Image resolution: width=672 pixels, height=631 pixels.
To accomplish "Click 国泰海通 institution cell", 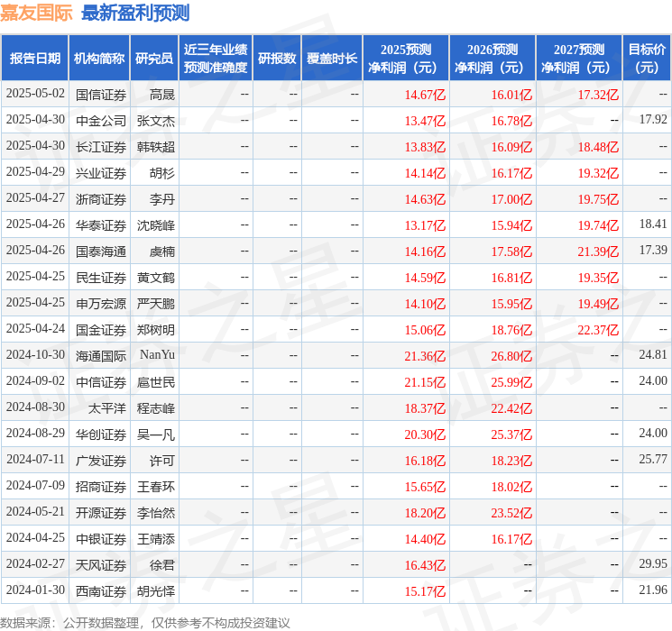I will 101,251.
